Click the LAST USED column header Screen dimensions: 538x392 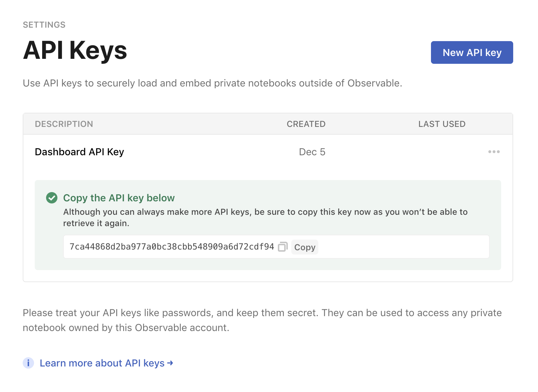(x=442, y=124)
